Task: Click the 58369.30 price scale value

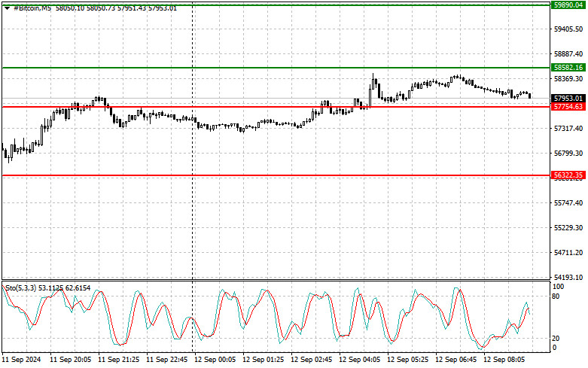Action: 568,79
